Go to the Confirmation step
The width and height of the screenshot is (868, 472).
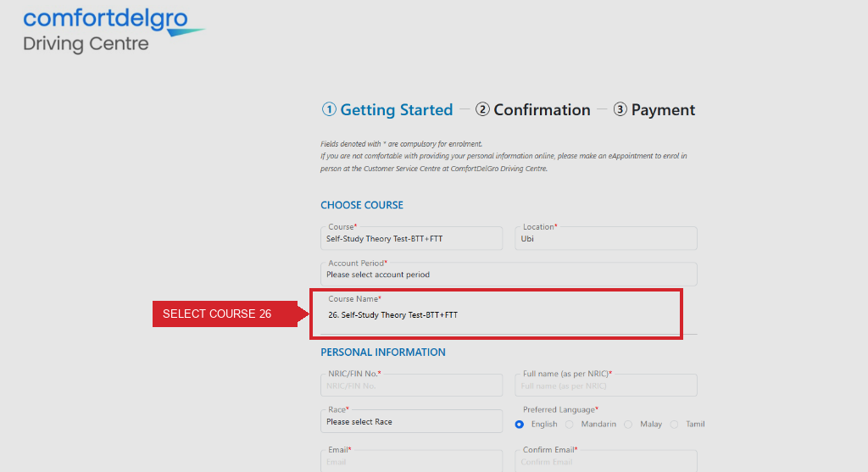click(x=533, y=109)
